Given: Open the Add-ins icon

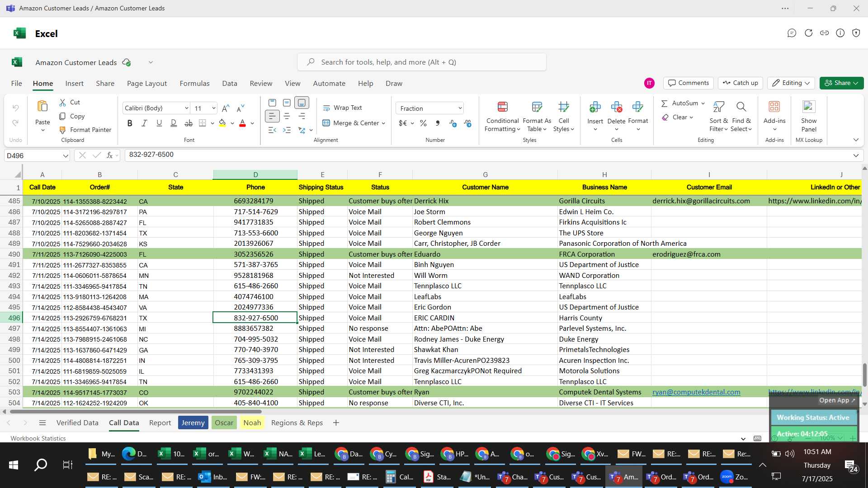Looking at the screenshot, I should click(774, 107).
